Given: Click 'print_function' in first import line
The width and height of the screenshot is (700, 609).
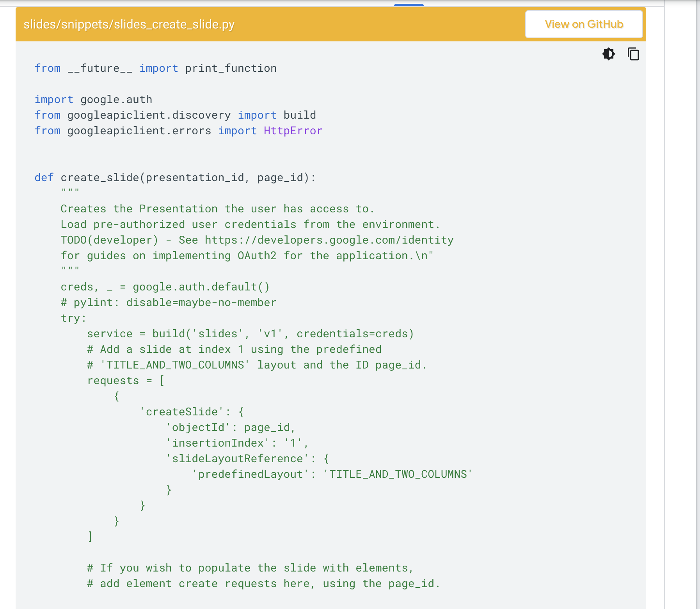Looking at the screenshot, I should 231,68.
